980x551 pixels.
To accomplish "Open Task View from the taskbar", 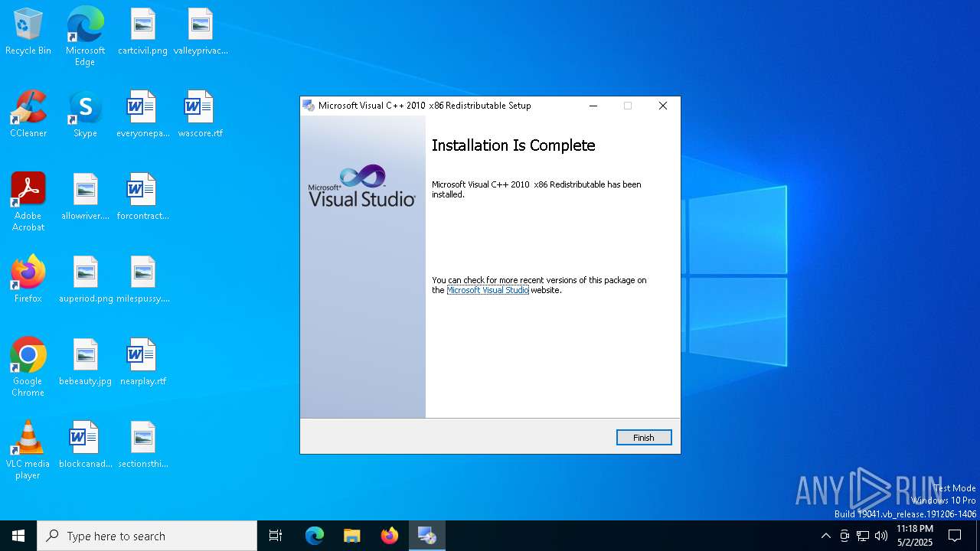I will 276,536.
